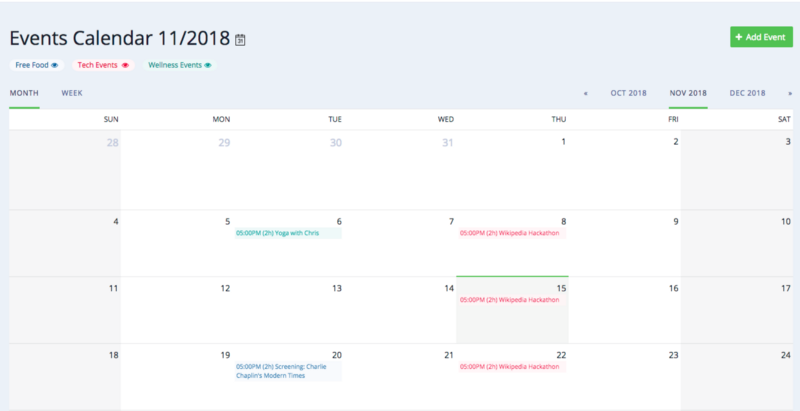The height and width of the screenshot is (411, 800).
Task: Open the Wikipedia Hackathon event on the 8th
Action: click(x=512, y=233)
